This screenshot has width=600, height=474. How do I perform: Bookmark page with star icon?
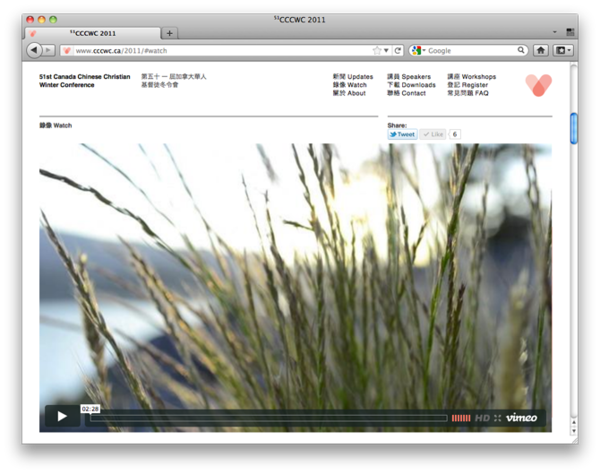(377, 50)
